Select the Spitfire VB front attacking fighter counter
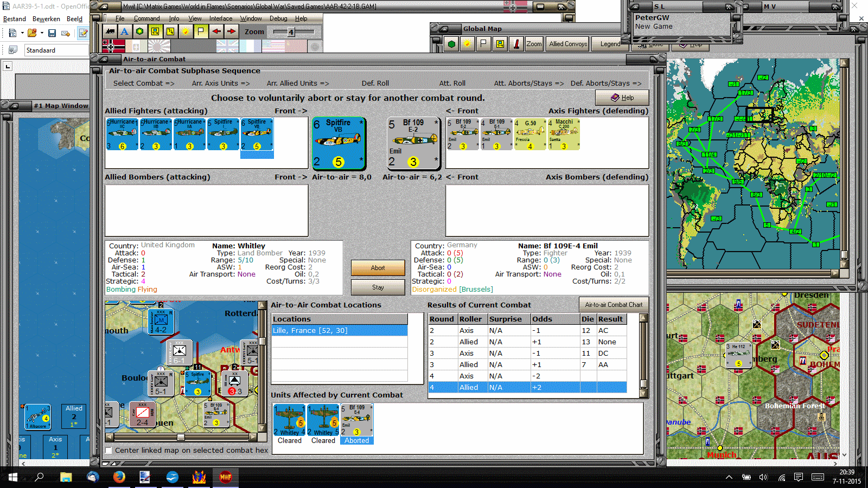The image size is (868, 488). pos(339,143)
